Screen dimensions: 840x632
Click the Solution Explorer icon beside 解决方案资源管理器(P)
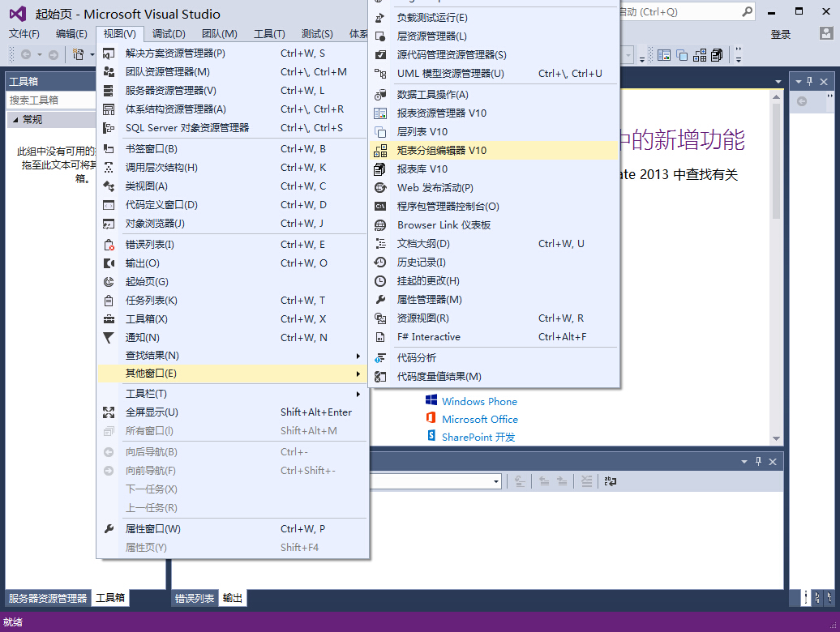pyautogui.click(x=109, y=53)
